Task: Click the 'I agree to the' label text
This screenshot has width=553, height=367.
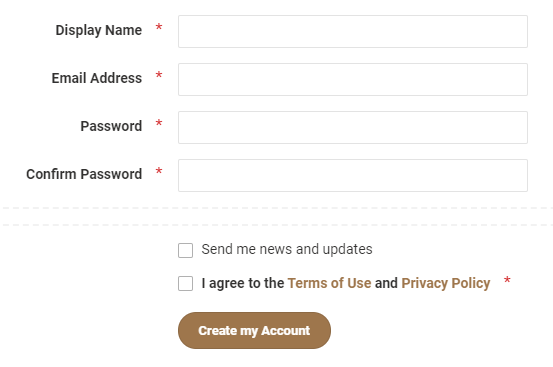Action: pos(243,283)
